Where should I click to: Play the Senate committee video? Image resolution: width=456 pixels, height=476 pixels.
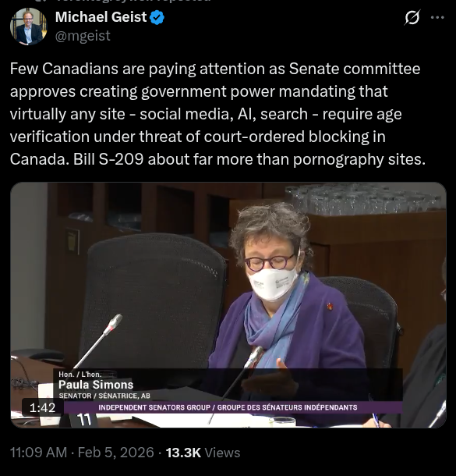pyautogui.click(x=228, y=305)
